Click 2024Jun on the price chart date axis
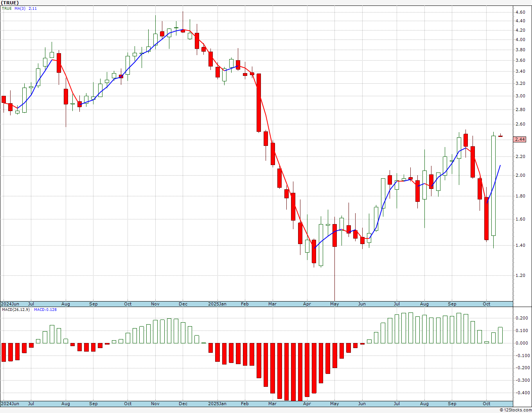 [10, 304]
